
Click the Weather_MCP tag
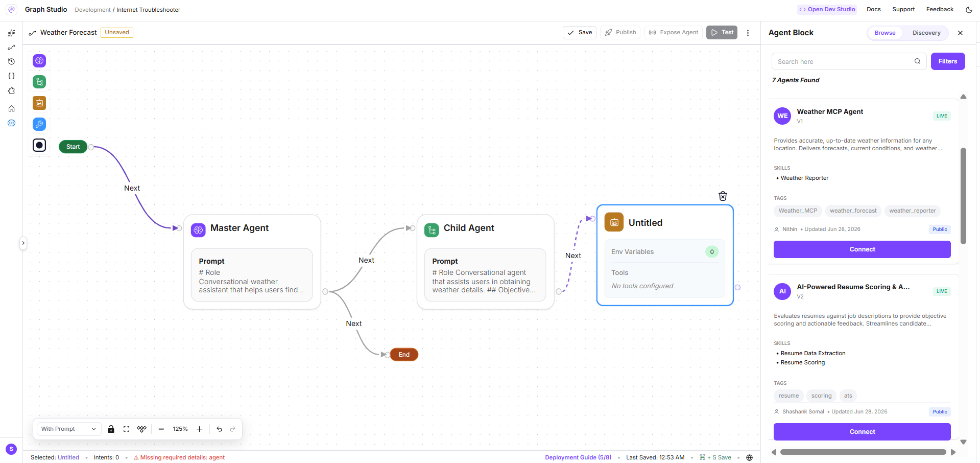tap(798, 211)
